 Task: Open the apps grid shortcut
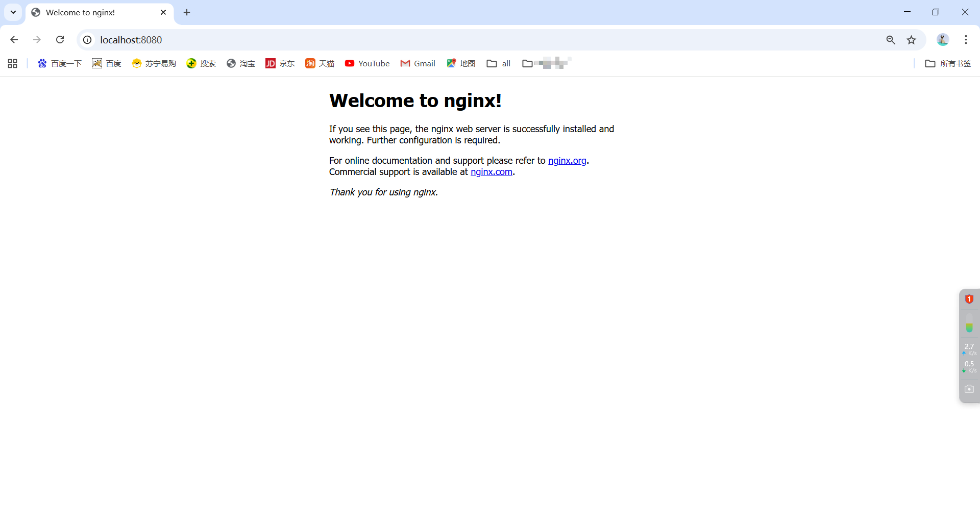pyautogui.click(x=13, y=63)
